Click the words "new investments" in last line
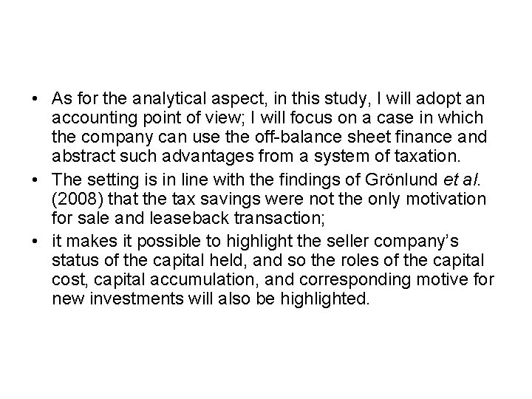532x399 pixels. click(x=117, y=299)
